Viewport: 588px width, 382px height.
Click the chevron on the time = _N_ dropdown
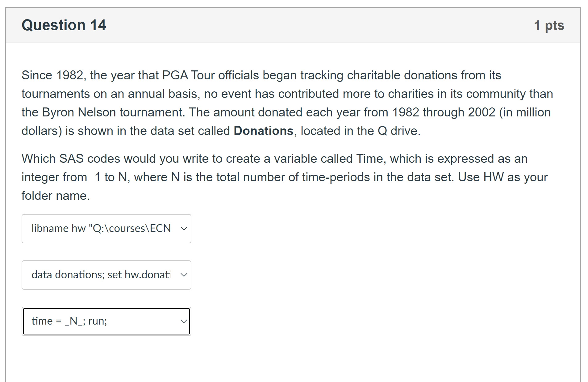point(184,321)
